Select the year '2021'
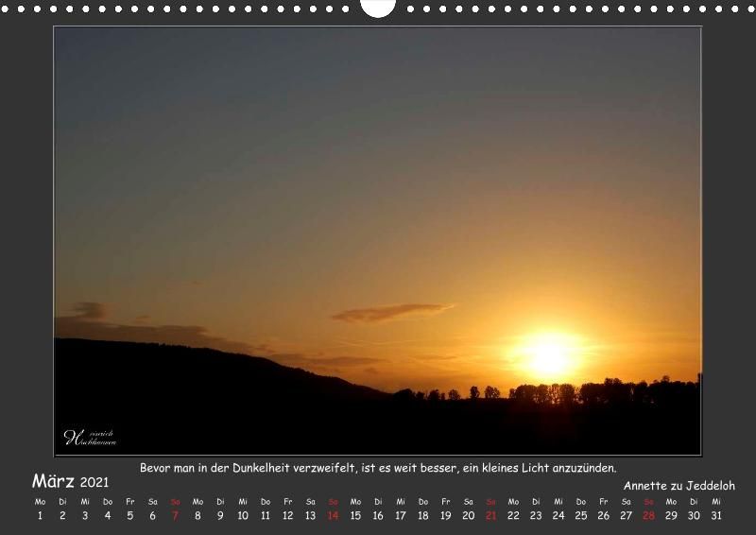The image size is (756, 535). tap(94, 482)
